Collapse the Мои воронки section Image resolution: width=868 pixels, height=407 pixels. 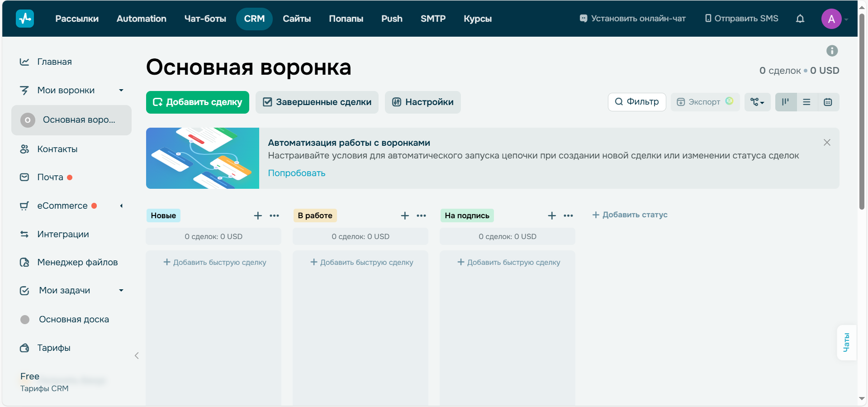pos(121,90)
